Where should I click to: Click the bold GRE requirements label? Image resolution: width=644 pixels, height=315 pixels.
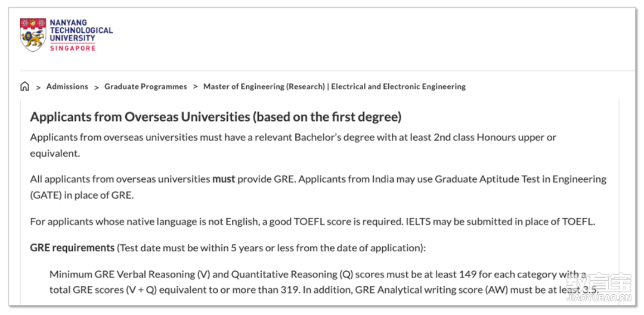(72, 248)
